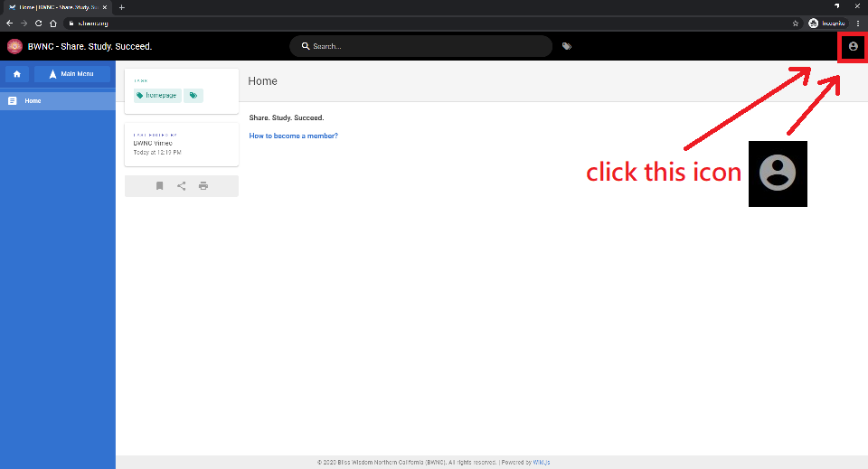The height and width of the screenshot is (469, 868).
Task: Open the browse-by-tags icon beside search
Action: (567, 46)
